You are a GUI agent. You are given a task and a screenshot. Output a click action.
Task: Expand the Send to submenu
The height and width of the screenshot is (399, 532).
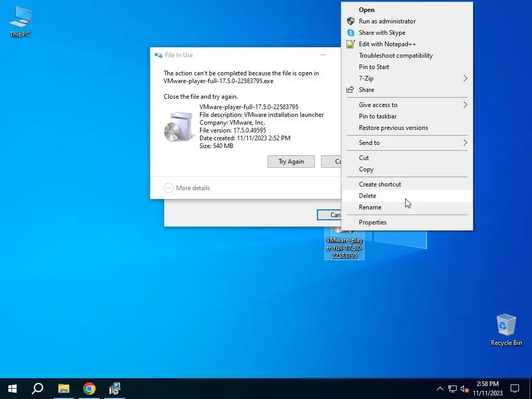[407, 143]
